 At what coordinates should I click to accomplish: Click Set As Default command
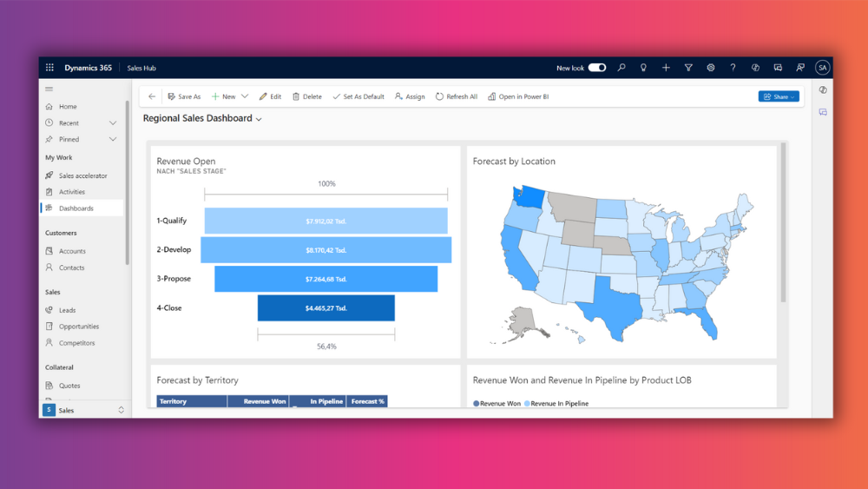click(x=358, y=96)
